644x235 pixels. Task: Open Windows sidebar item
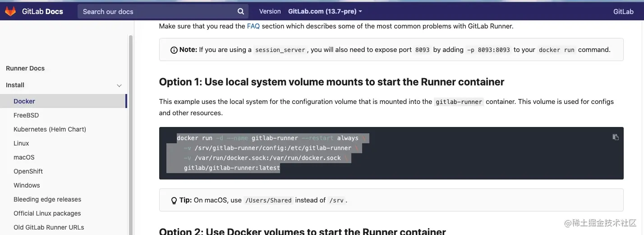[27, 185]
